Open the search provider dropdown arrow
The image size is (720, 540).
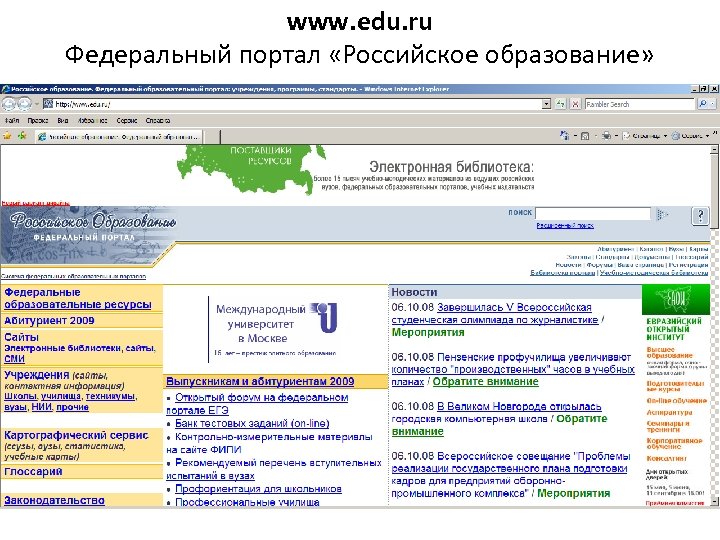click(713, 104)
